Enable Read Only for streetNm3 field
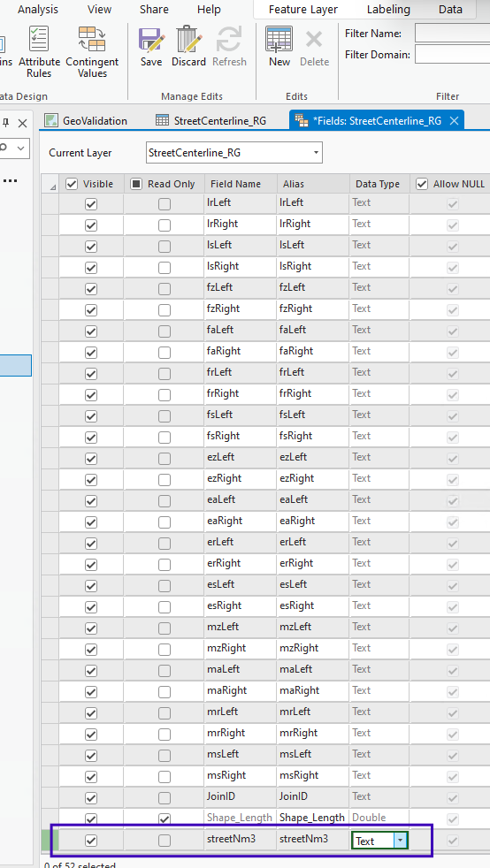 coord(165,841)
